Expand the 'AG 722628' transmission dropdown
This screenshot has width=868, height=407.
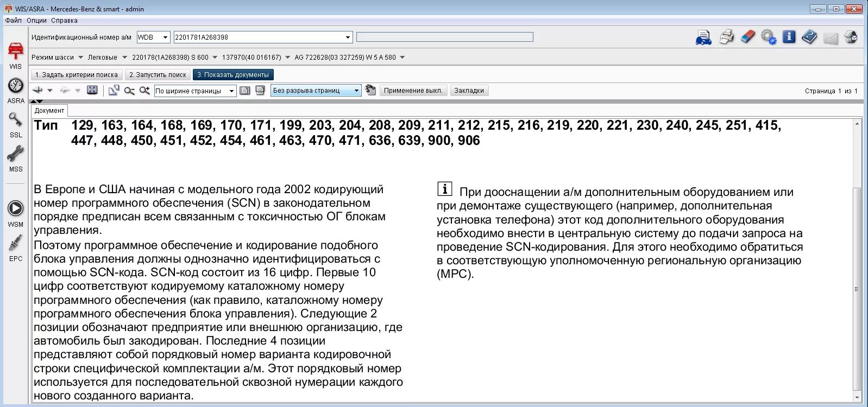pos(402,57)
